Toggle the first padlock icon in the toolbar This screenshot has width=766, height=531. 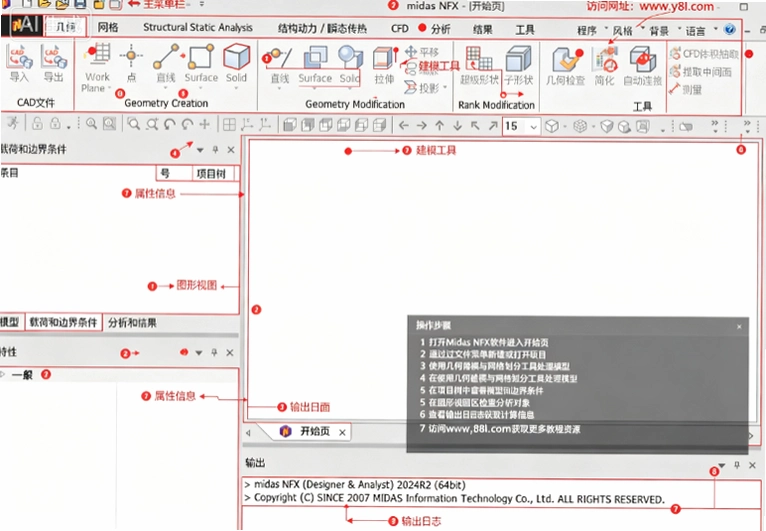tap(37, 124)
